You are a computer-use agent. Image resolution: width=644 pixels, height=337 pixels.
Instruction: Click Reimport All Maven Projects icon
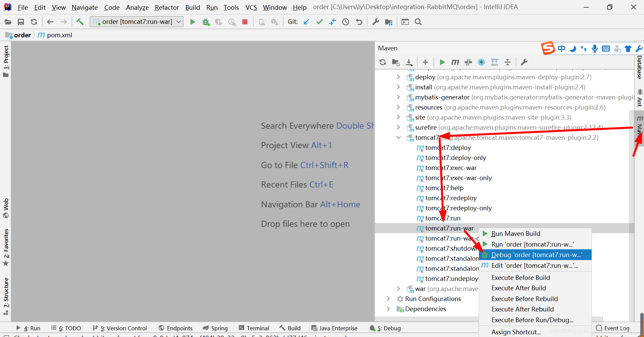point(383,62)
